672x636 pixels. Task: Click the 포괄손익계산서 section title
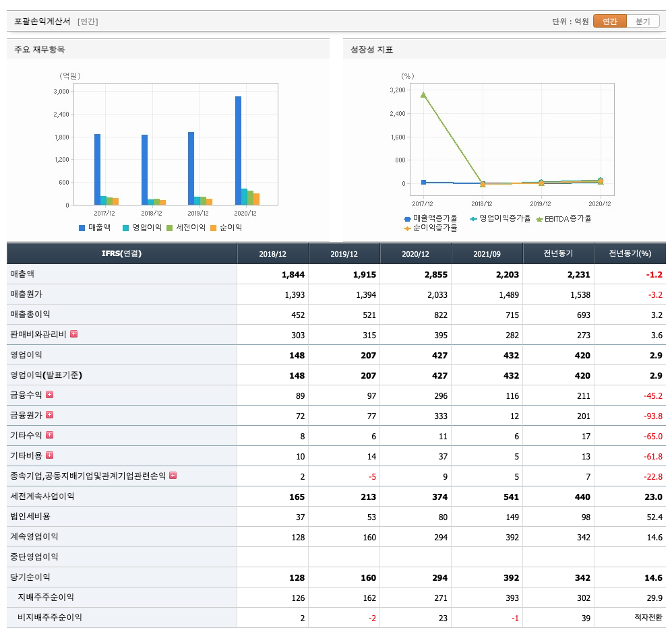coord(42,21)
